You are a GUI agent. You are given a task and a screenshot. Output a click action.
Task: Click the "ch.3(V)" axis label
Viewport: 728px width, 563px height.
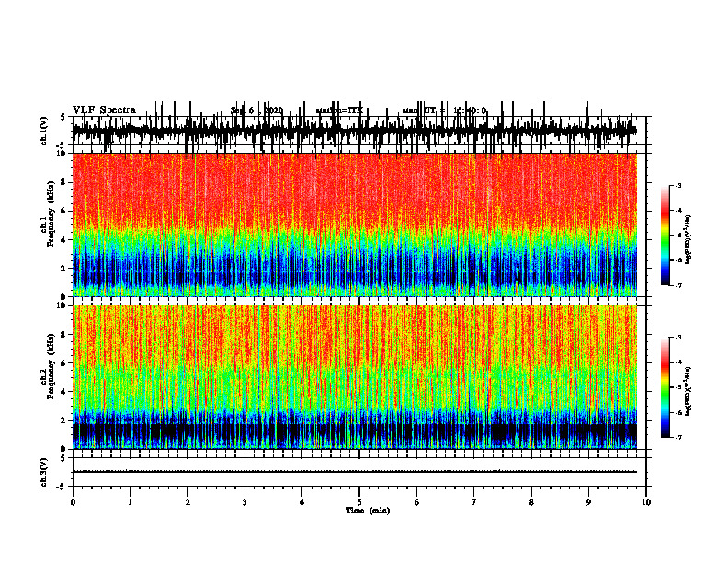coord(44,472)
